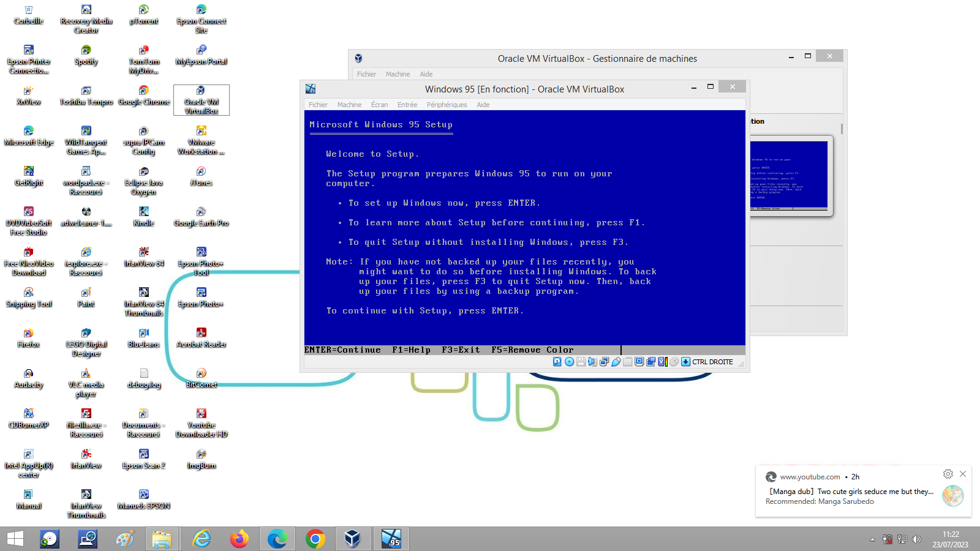The image size is (980, 551).
Task: Switch to Windows 95 VM taskbar button
Action: 391,539
